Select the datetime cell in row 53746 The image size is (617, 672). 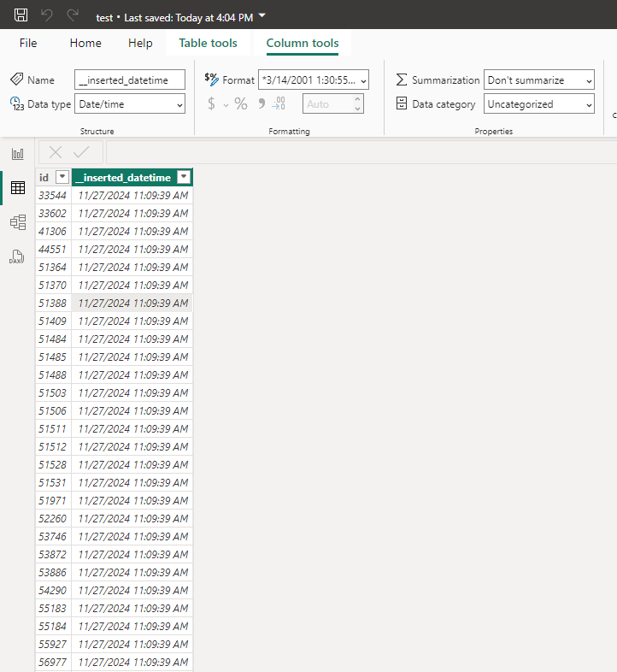(x=132, y=537)
